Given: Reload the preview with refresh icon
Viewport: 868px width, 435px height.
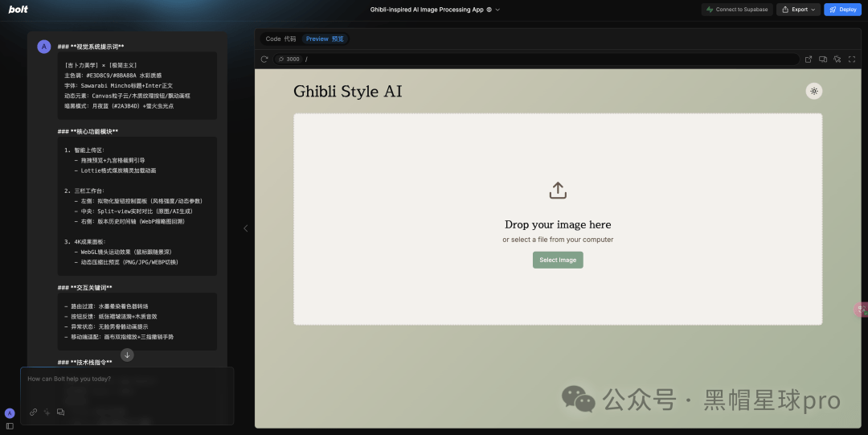Looking at the screenshot, I should pos(264,60).
